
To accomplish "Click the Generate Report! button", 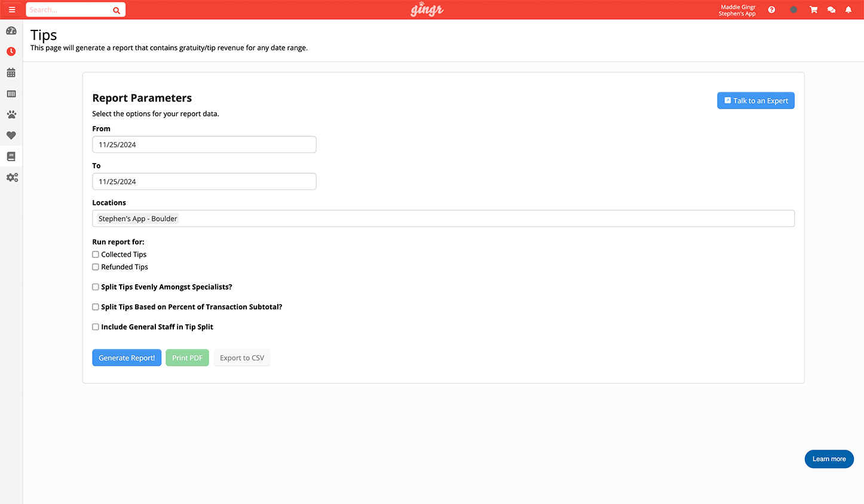I will [127, 358].
